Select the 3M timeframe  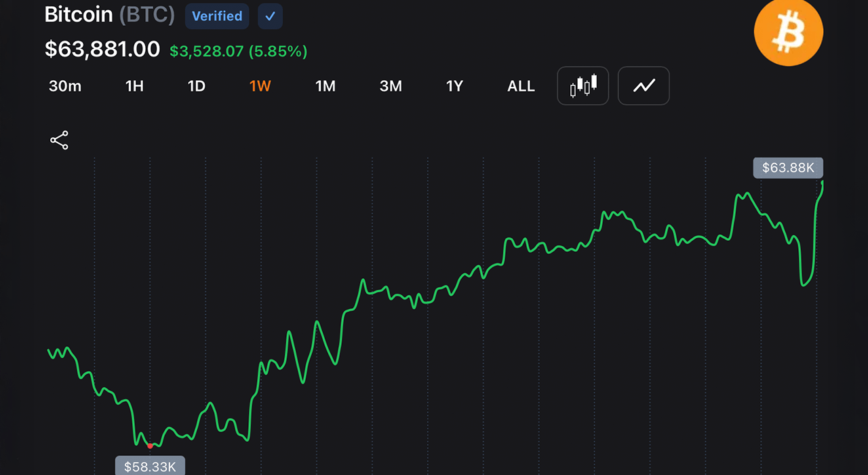click(x=391, y=86)
